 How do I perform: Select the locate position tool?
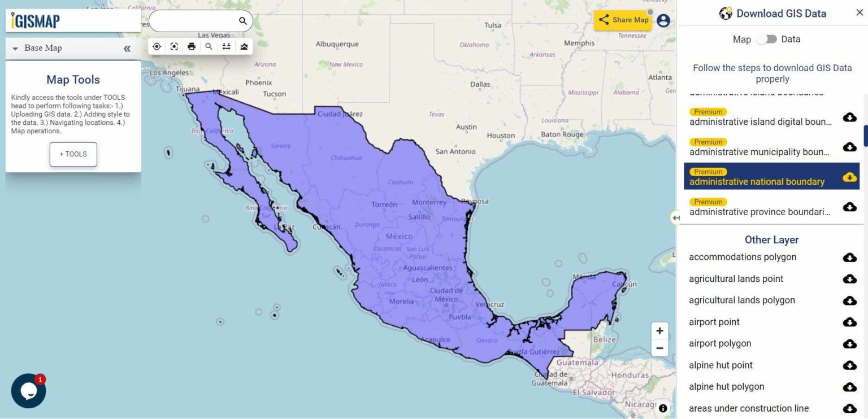point(157,46)
